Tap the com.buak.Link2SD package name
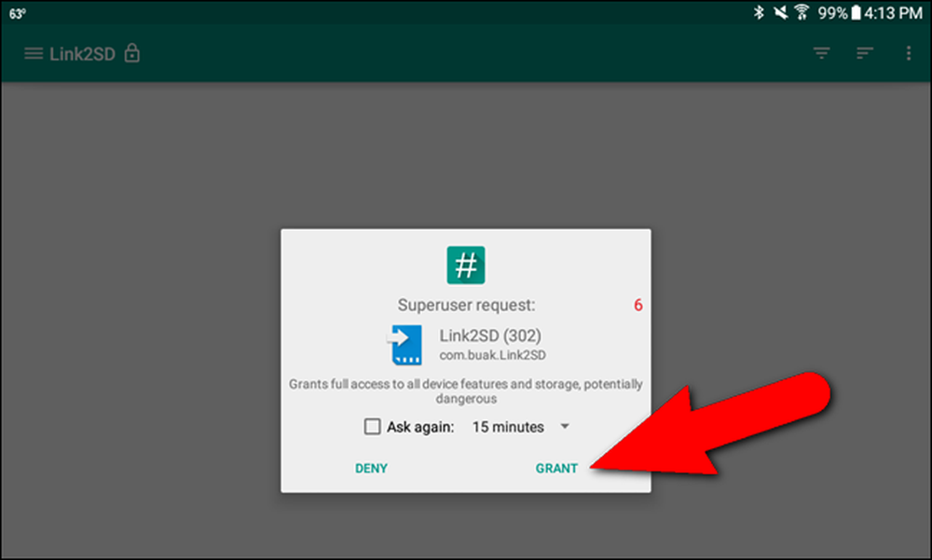The width and height of the screenshot is (932, 560). coord(492,355)
